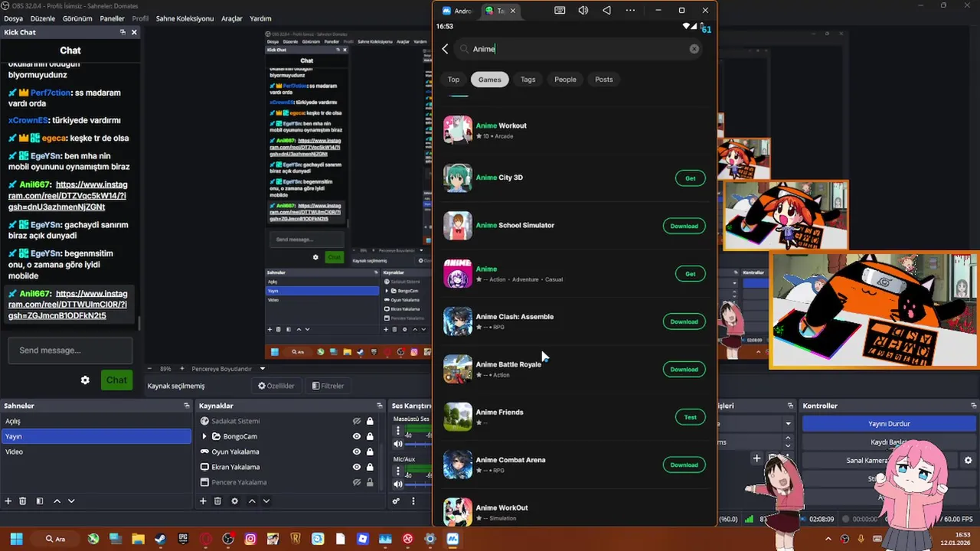Open the Anime City 3D game icon
The width and height of the screenshot is (980, 551).
pos(458,178)
